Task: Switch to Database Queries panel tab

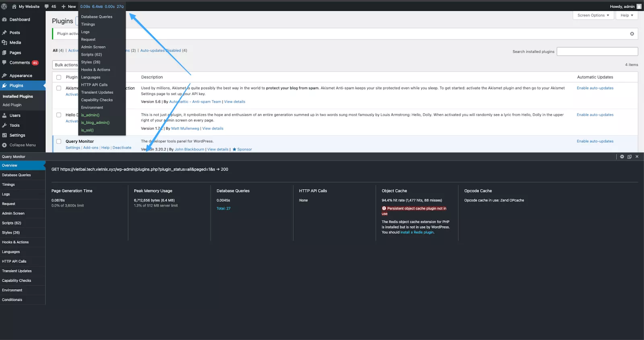Action: (16, 175)
